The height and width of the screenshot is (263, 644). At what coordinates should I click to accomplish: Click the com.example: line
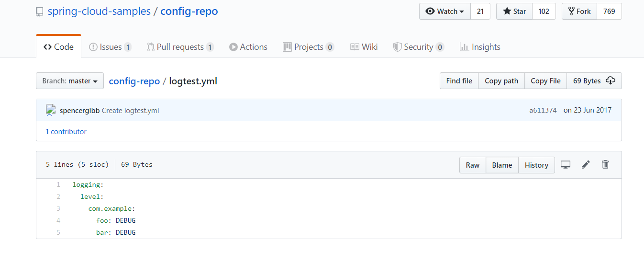[x=112, y=208]
